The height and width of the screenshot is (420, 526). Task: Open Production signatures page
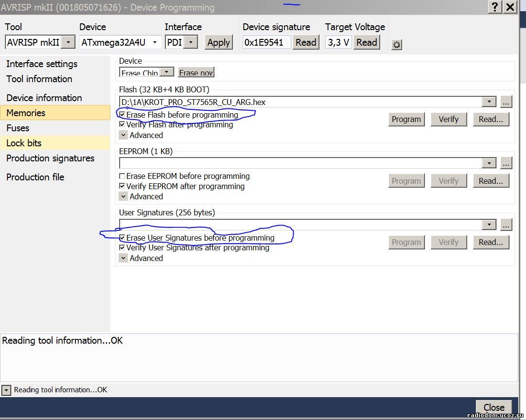(x=51, y=158)
